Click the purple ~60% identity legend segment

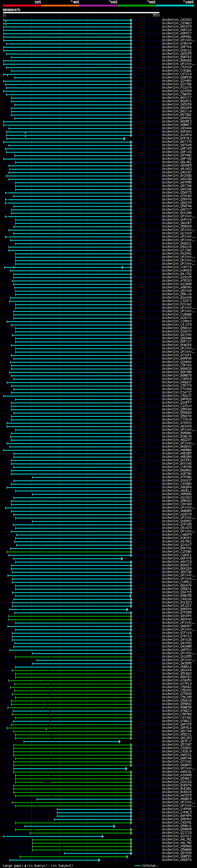[x=99, y=6]
